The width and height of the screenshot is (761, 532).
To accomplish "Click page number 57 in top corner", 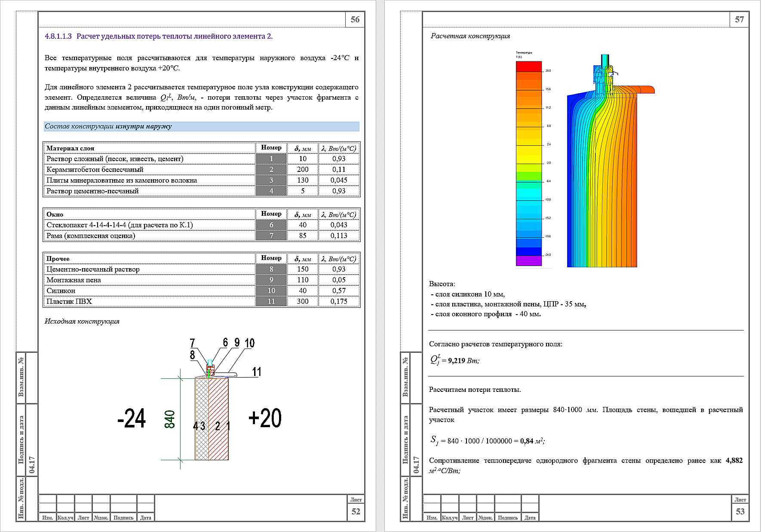I will pos(739,20).
